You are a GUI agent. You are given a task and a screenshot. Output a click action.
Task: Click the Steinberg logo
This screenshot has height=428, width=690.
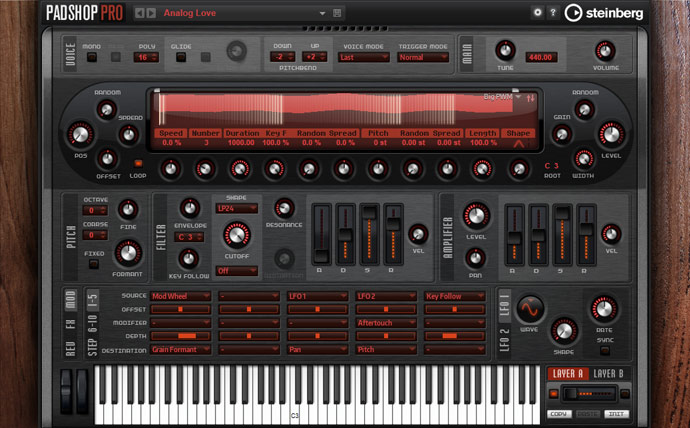coord(604,13)
